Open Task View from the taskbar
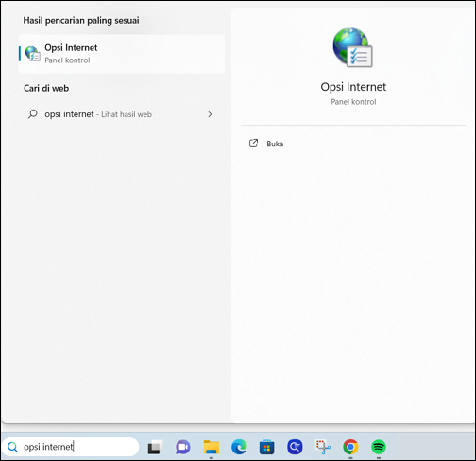Viewport: 476px width, 461px height. [x=155, y=447]
